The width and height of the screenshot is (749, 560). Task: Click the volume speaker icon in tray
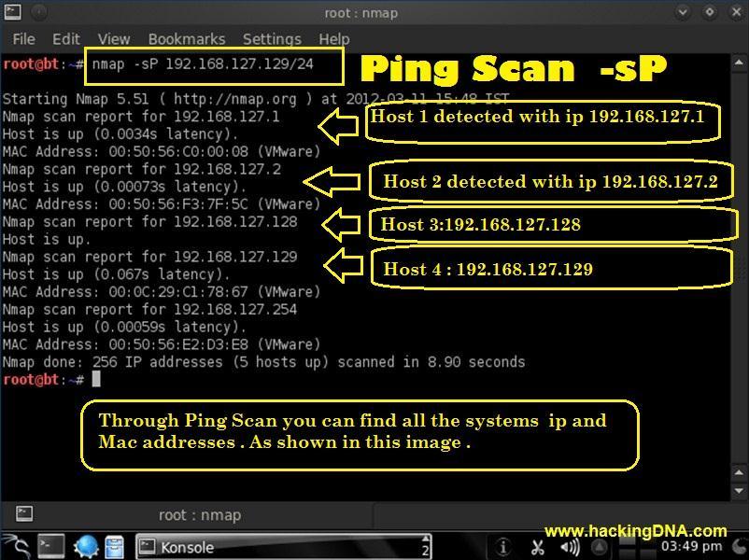[x=570, y=547]
